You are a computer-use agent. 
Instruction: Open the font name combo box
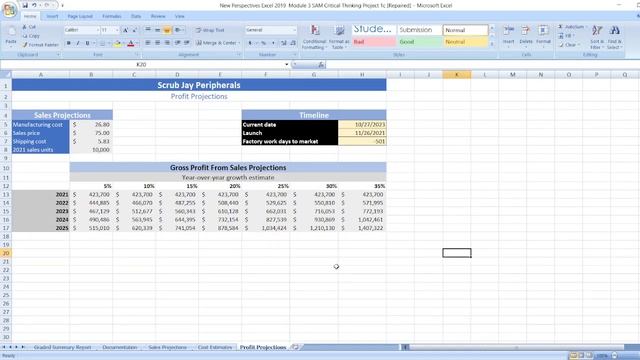click(x=81, y=30)
